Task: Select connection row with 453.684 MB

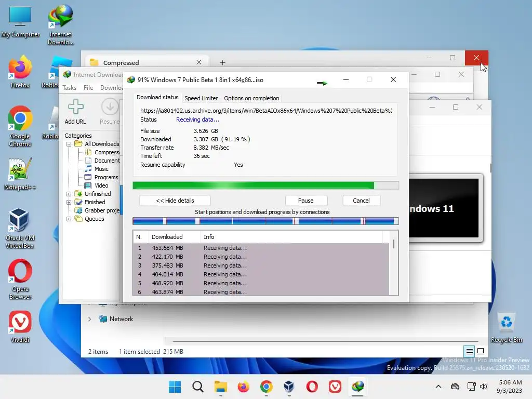Action: (x=261, y=248)
